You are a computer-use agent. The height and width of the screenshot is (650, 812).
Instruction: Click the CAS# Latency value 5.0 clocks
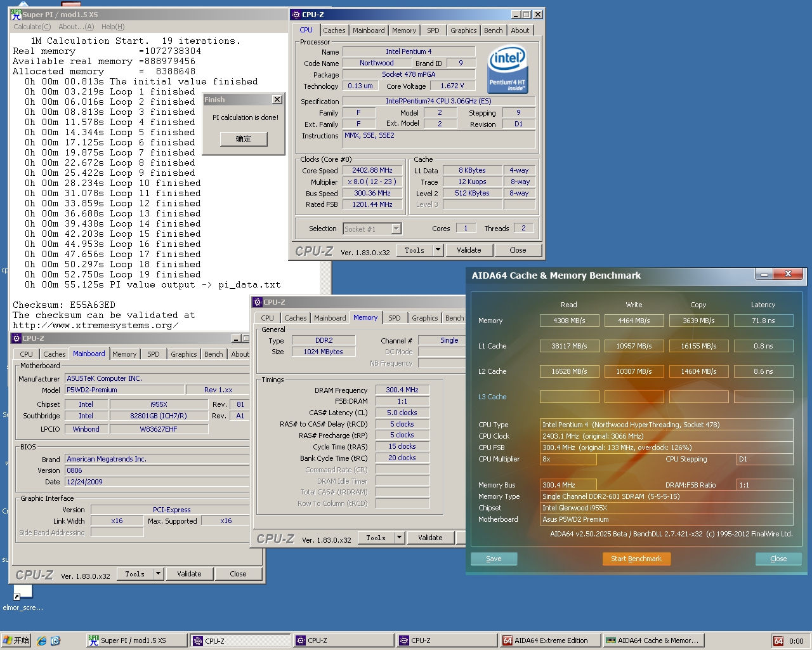pyautogui.click(x=402, y=413)
